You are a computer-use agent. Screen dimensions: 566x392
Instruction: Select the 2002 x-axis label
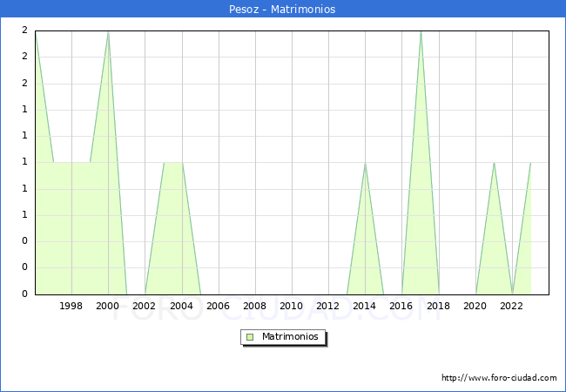144,306
